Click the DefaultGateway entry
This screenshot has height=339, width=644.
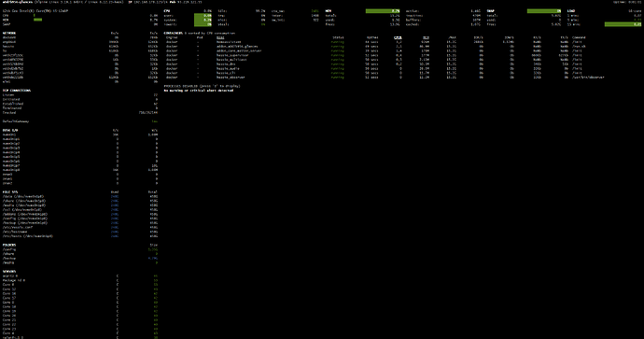(80, 121)
